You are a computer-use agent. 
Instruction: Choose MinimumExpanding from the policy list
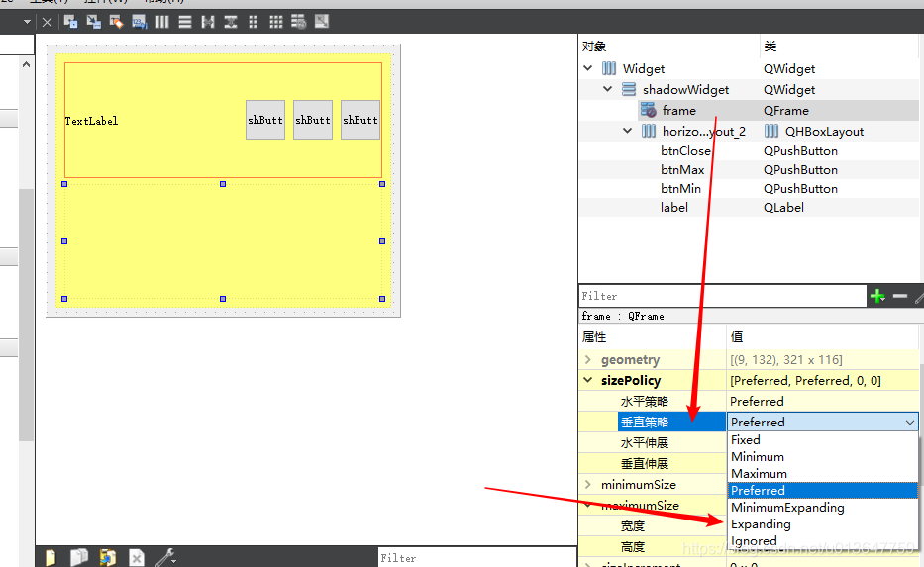click(x=823, y=507)
